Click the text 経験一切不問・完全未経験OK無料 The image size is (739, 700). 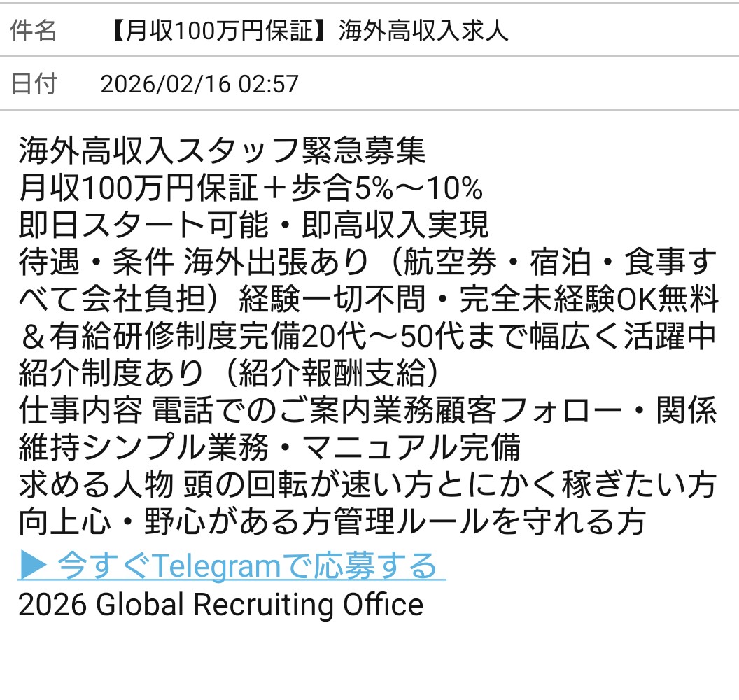pyautogui.click(x=479, y=301)
